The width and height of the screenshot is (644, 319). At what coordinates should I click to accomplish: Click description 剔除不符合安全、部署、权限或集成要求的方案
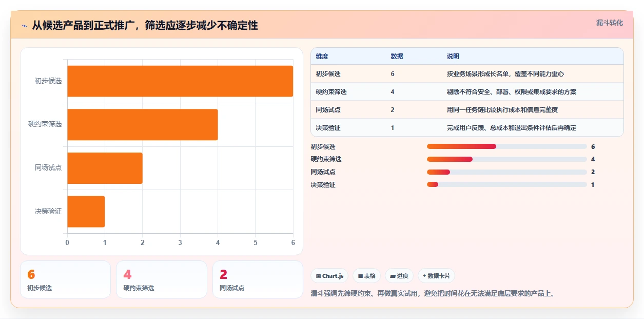click(x=512, y=92)
